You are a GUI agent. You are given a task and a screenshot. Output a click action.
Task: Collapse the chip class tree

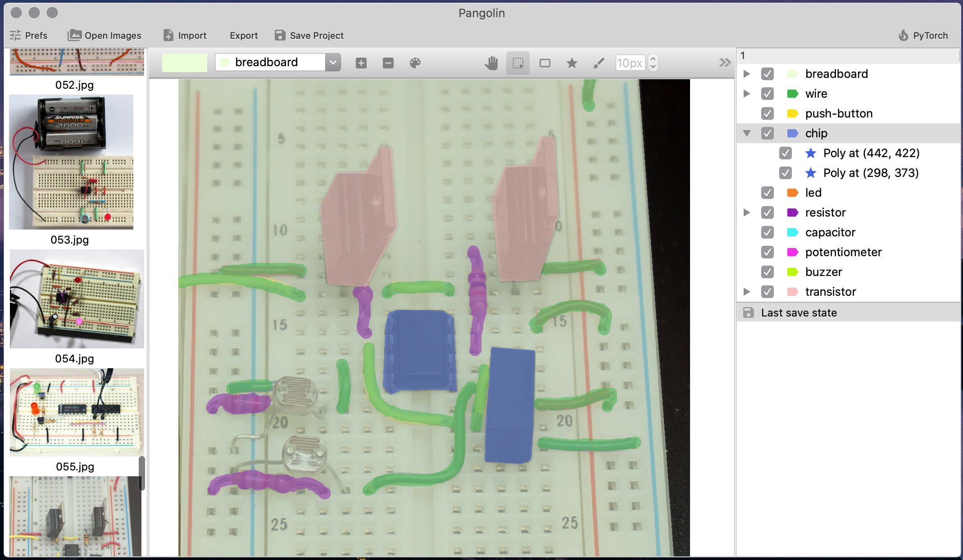[x=747, y=133]
